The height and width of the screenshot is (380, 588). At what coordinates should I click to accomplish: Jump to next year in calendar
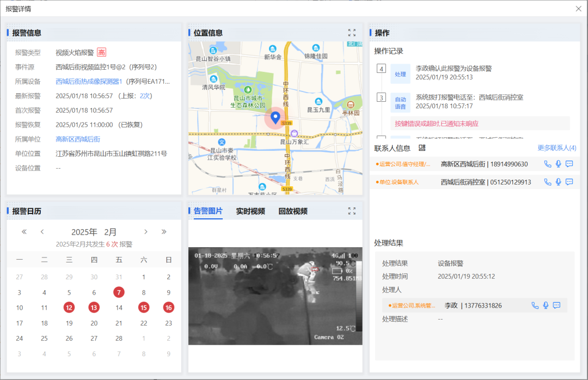click(164, 232)
